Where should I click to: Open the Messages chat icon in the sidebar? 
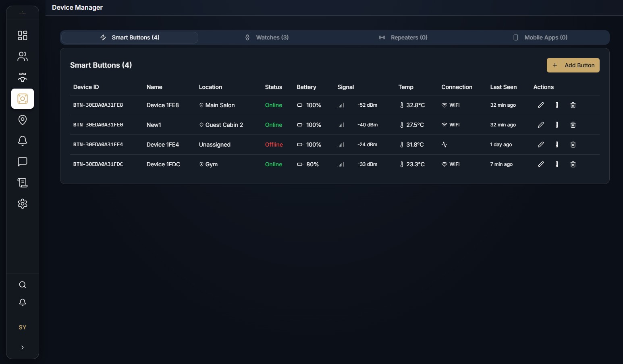pos(22,162)
